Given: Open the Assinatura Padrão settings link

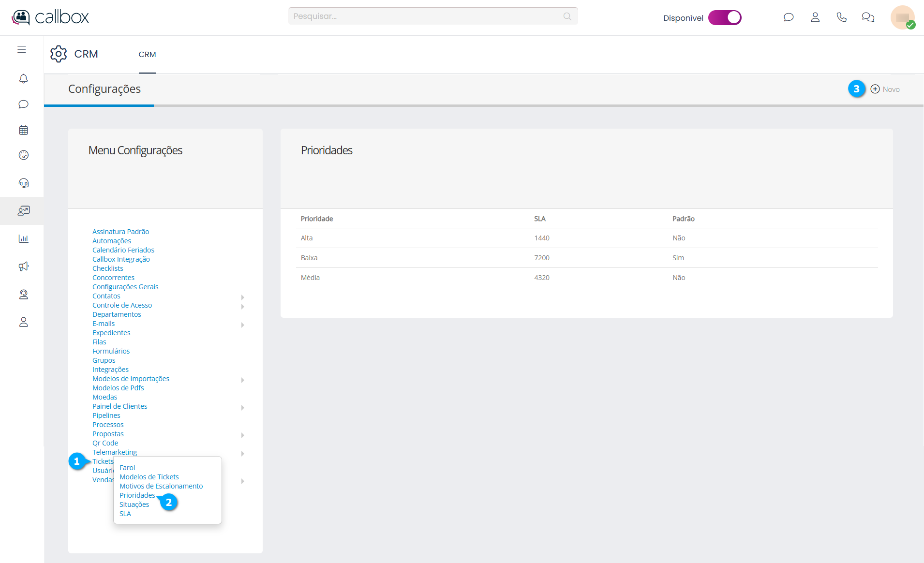Looking at the screenshot, I should tap(120, 232).
